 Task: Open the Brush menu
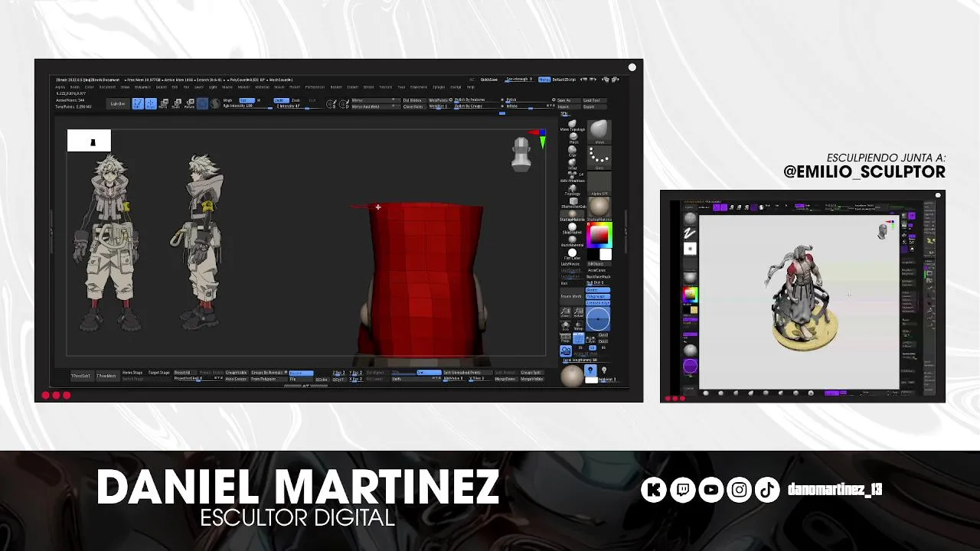pos(75,87)
